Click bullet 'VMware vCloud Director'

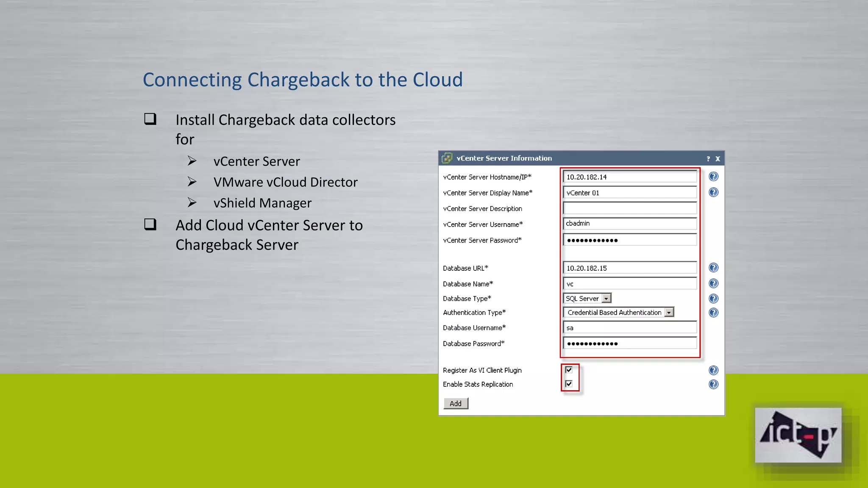point(285,182)
